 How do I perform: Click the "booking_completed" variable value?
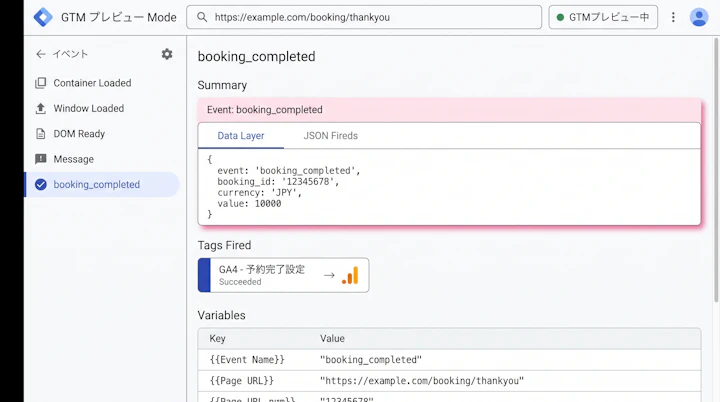pos(371,360)
